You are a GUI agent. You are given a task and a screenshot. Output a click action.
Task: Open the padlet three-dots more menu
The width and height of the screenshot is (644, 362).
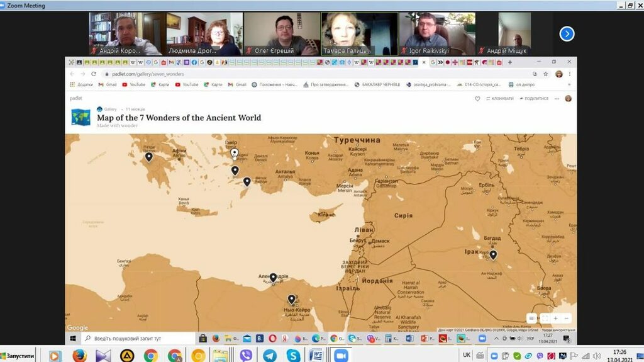tap(556, 99)
